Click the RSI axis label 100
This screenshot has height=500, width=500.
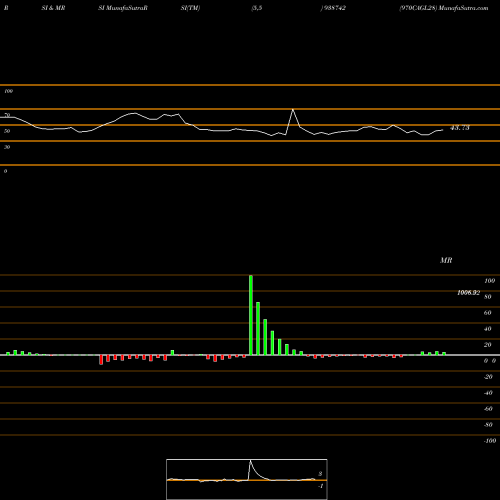tap(8, 91)
